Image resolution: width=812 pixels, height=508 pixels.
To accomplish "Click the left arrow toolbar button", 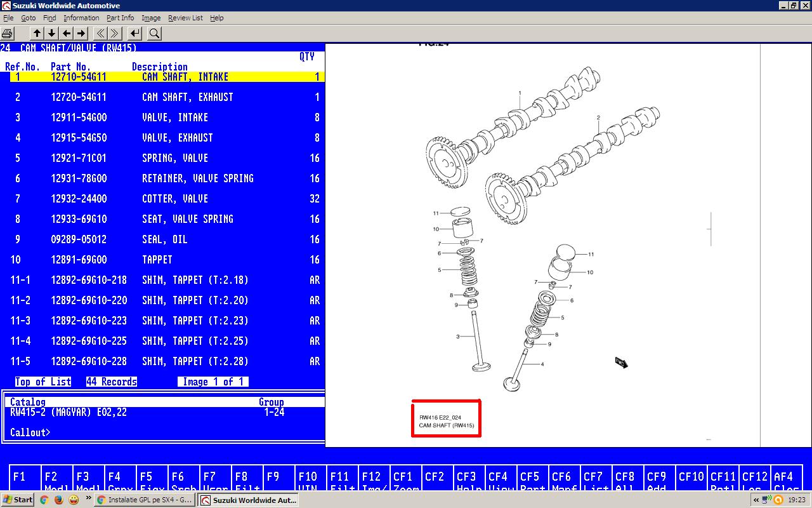I will pyautogui.click(x=67, y=34).
